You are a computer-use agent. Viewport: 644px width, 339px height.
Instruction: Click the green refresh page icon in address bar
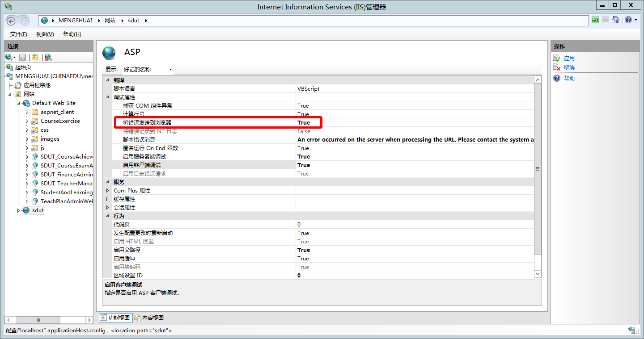click(595, 20)
